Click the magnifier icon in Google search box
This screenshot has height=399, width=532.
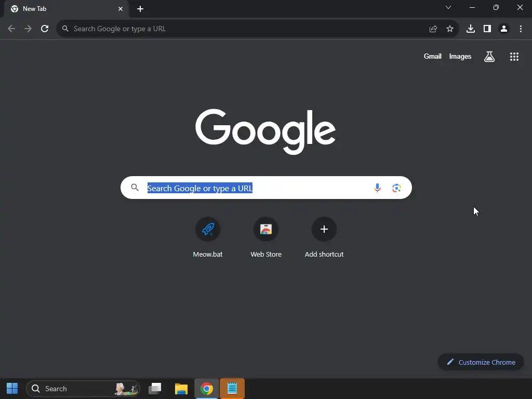point(135,188)
